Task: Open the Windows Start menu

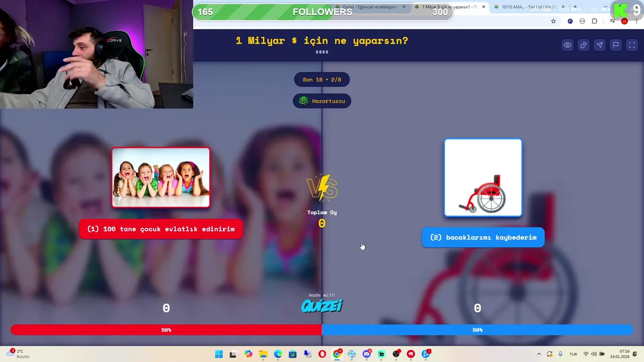Action: click(x=219, y=354)
